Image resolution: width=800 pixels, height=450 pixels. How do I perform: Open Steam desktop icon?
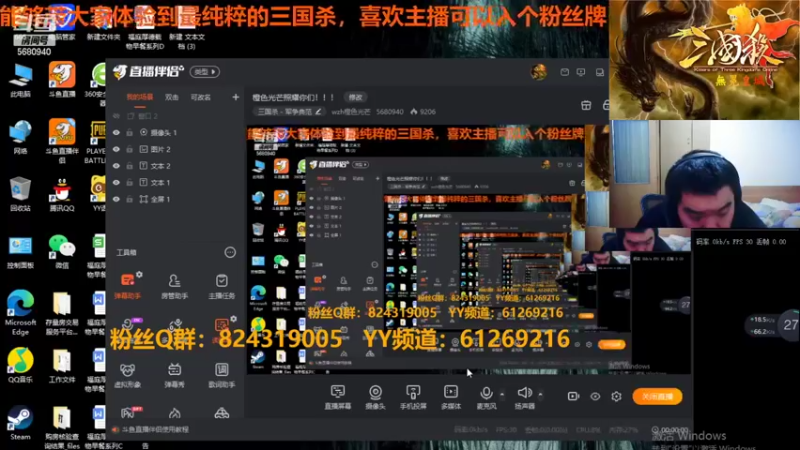20,422
